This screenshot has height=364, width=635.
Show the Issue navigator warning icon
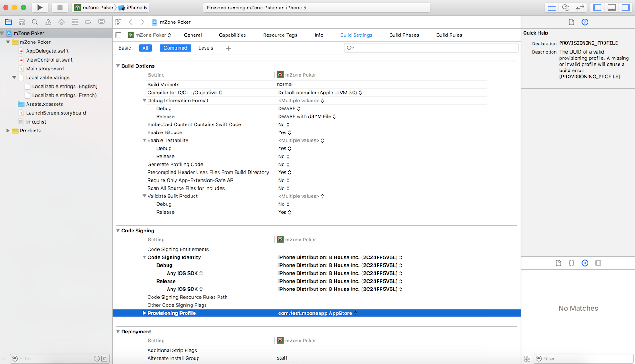point(48,22)
